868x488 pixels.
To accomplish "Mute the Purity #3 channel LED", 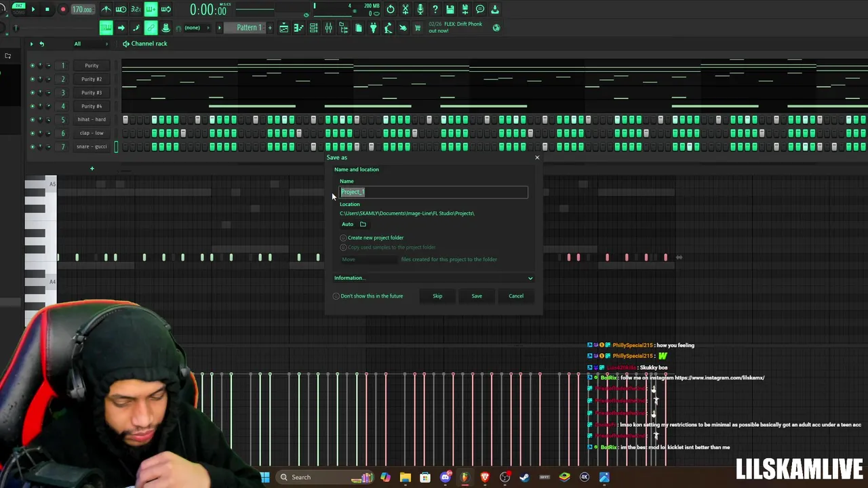I will pos(32,93).
